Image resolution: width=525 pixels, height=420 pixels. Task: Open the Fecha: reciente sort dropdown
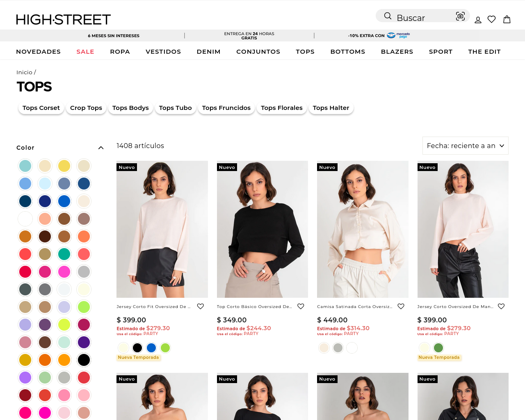pos(466,146)
